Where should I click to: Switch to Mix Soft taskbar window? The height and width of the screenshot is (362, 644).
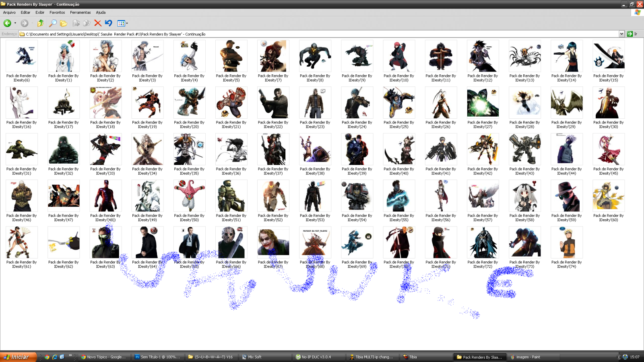(x=265, y=357)
